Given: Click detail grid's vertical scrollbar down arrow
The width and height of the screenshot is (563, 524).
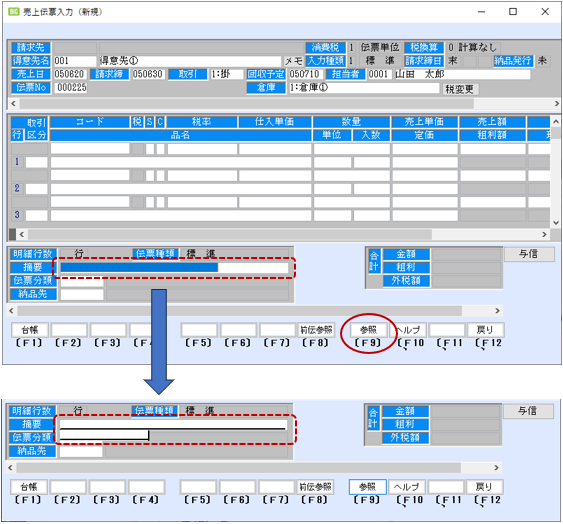Looking at the screenshot, I should (556, 223).
